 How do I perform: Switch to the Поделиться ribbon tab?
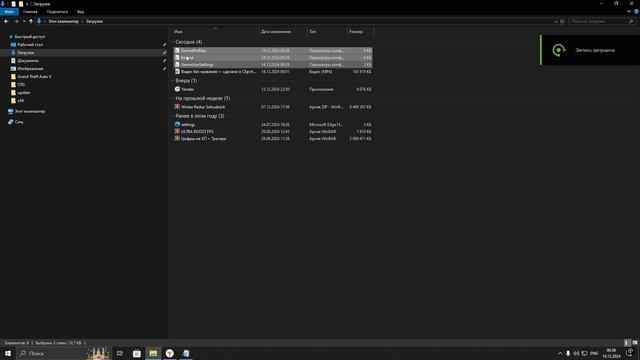pos(57,11)
